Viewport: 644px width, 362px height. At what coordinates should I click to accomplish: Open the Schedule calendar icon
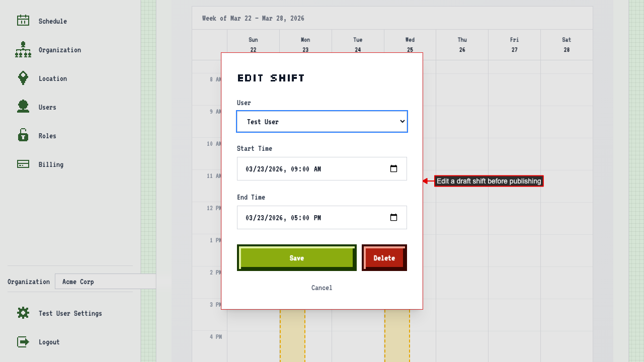pyautogui.click(x=23, y=21)
